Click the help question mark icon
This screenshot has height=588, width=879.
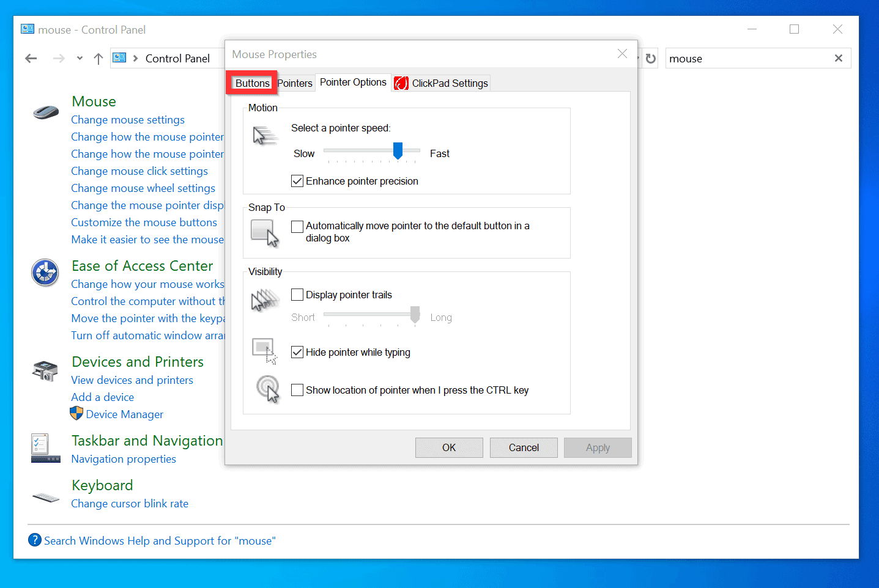(35, 540)
